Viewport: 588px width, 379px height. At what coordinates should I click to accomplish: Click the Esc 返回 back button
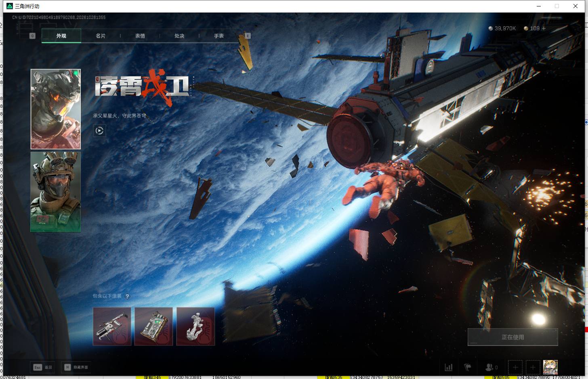[x=43, y=367]
